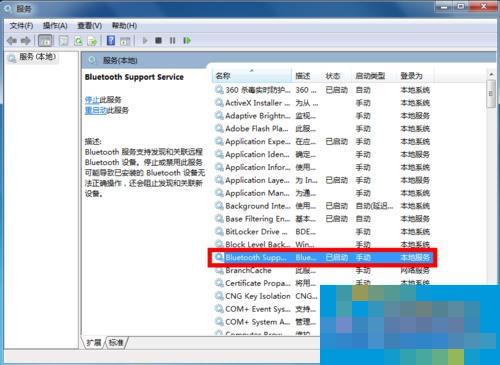
Task: Select the ActiveX Installer service
Action: [323, 103]
